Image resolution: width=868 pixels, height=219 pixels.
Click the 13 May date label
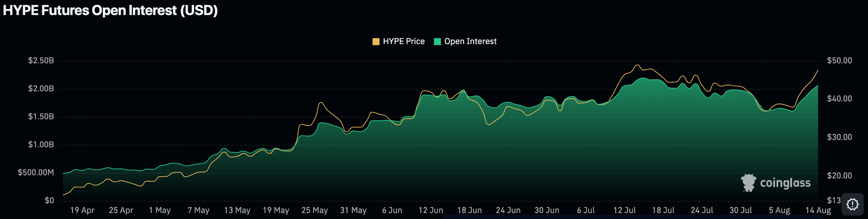pyautogui.click(x=237, y=210)
